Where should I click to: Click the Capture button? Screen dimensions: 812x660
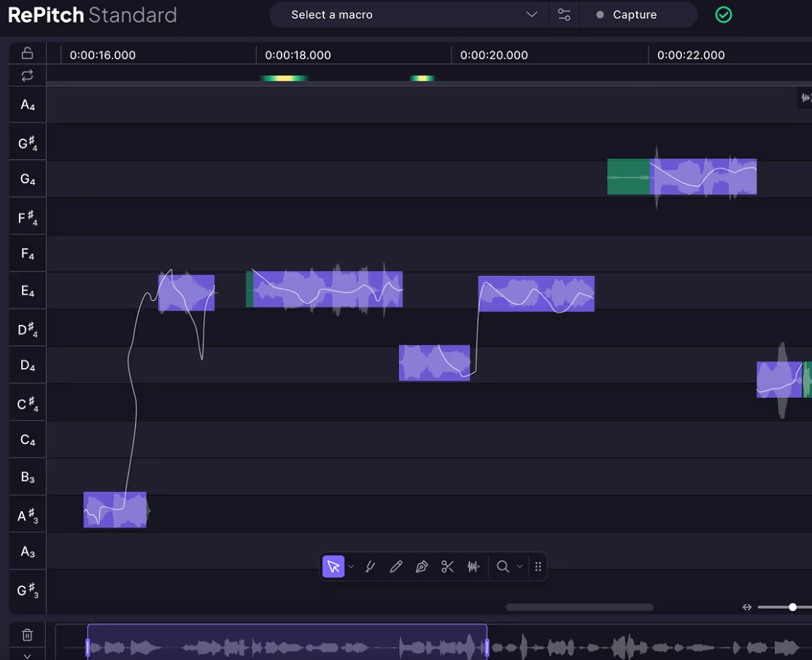click(634, 15)
